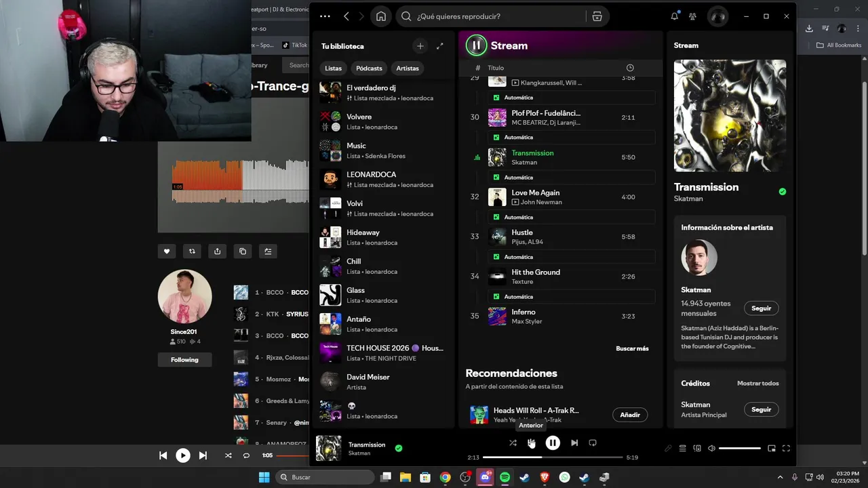Follow Skatman in Créditos section
The image size is (868, 488).
tap(762, 409)
